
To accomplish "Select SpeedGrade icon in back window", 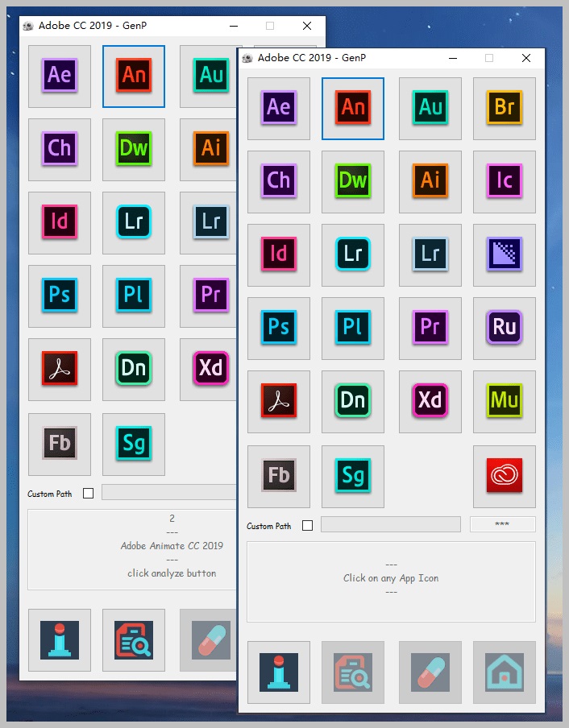I will coord(134,445).
